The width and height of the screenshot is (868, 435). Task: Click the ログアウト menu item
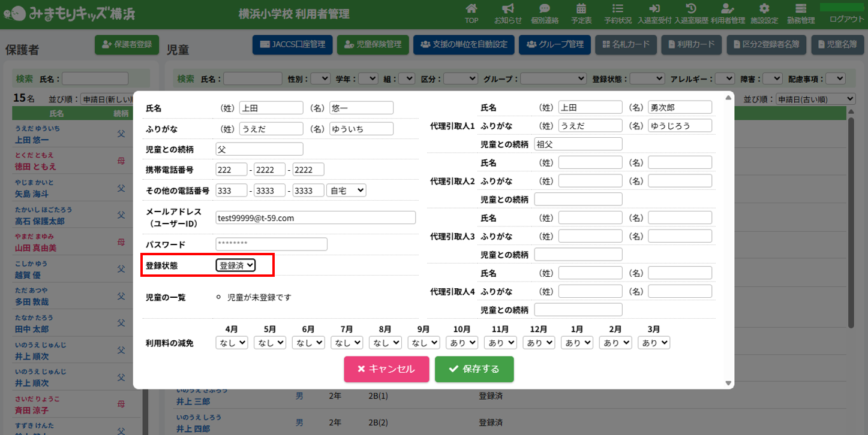(846, 19)
